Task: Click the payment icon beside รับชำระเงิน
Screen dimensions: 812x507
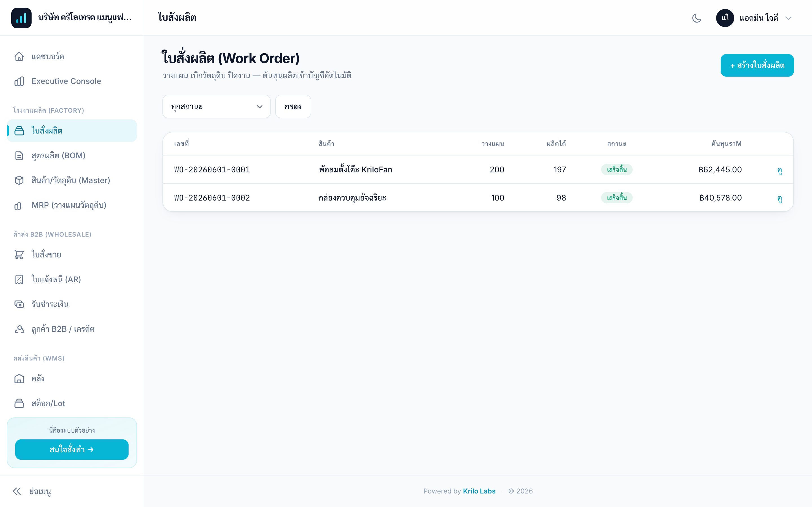Action: pyautogui.click(x=19, y=304)
